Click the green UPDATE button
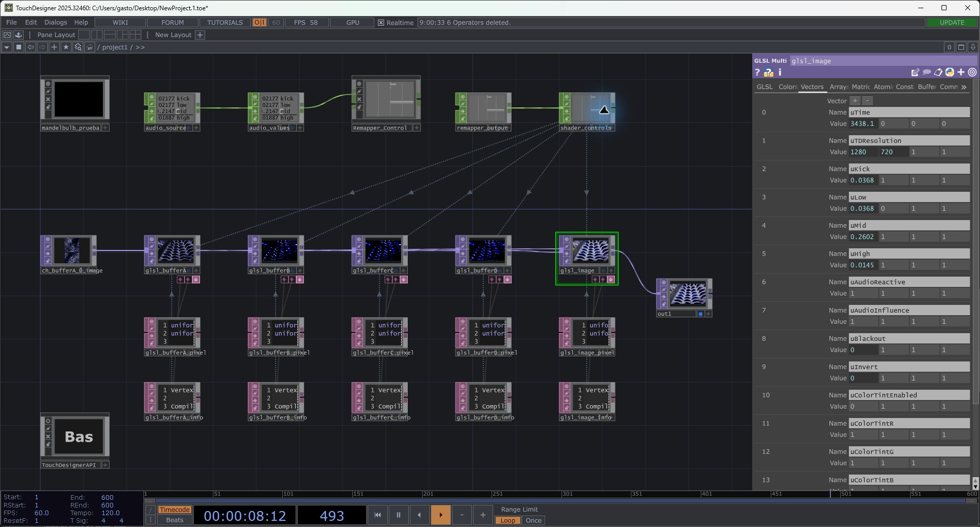 tap(952, 23)
